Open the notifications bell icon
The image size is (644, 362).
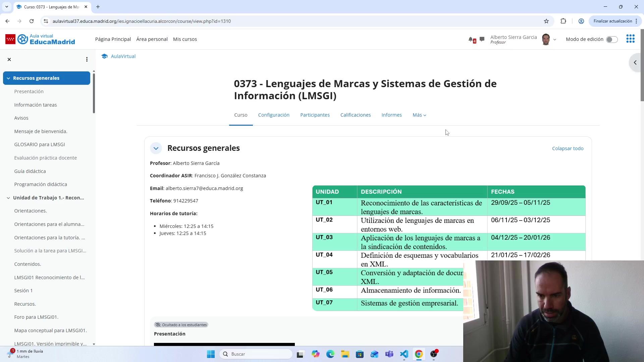click(471, 39)
